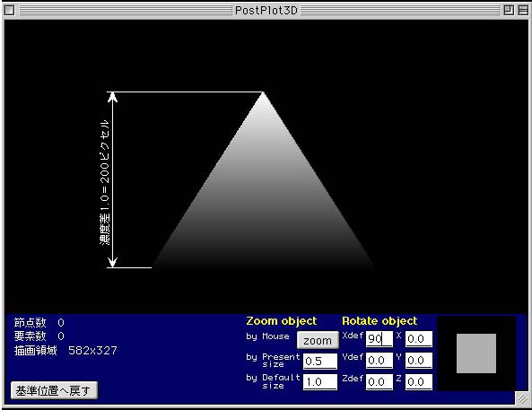Select the Ydef rotation input field

(x=379, y=361)
